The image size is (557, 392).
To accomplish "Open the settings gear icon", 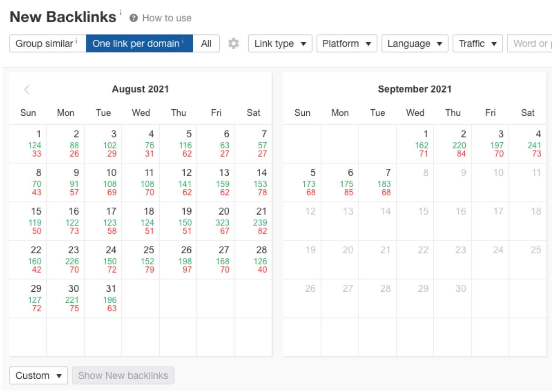I will 233,43.
